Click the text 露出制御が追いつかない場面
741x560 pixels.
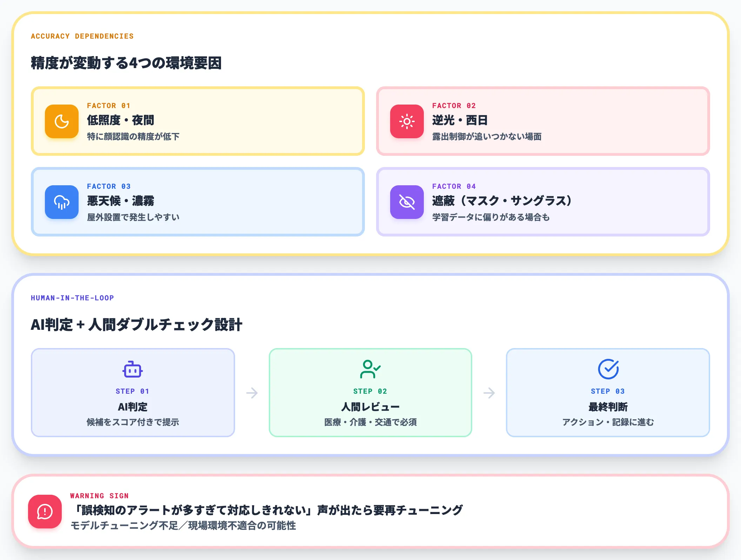click(x=487, y=136)
